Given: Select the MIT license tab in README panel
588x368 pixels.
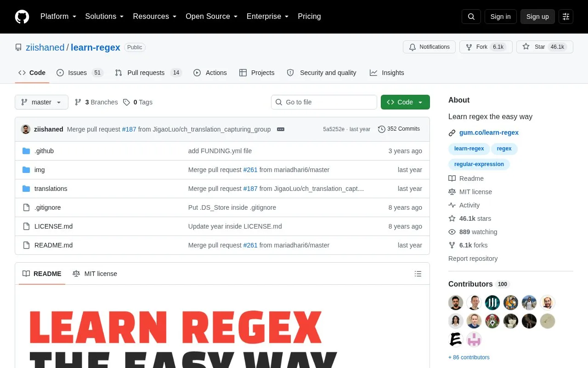Looking at the screenshot, I should (95, 274).
